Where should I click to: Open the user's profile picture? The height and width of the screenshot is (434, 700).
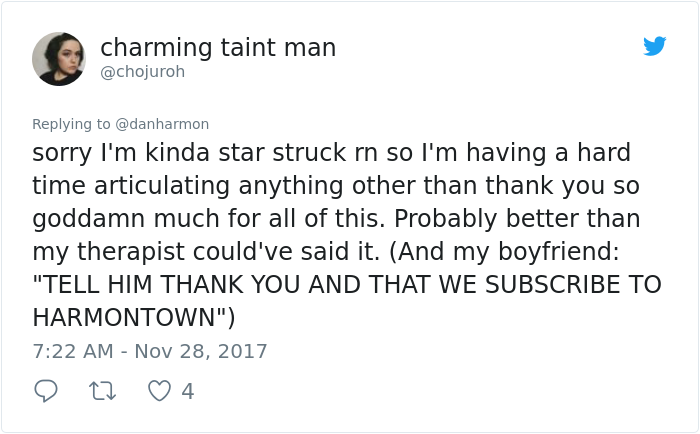(x=58, y=58)
